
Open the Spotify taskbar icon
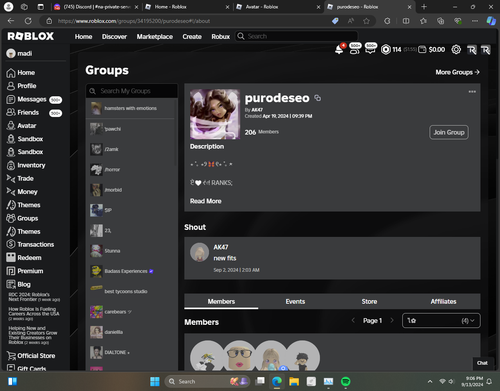[346, 381]
